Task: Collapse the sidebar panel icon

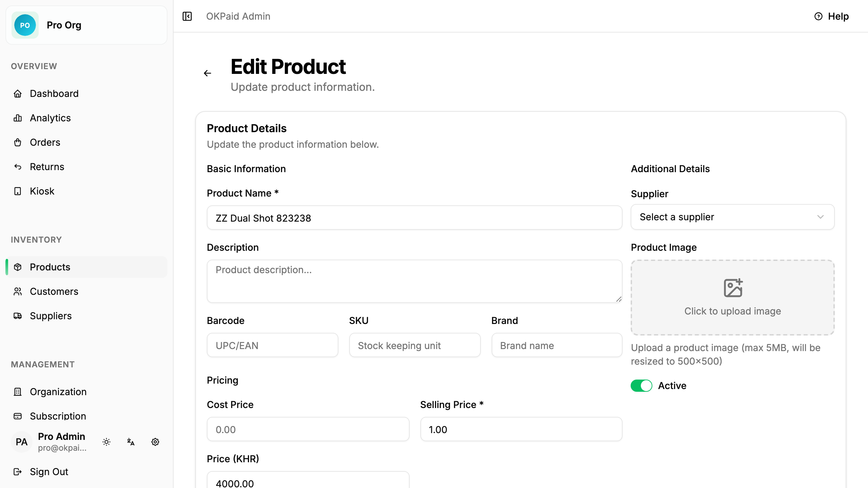Action: [x=187, y=16]
